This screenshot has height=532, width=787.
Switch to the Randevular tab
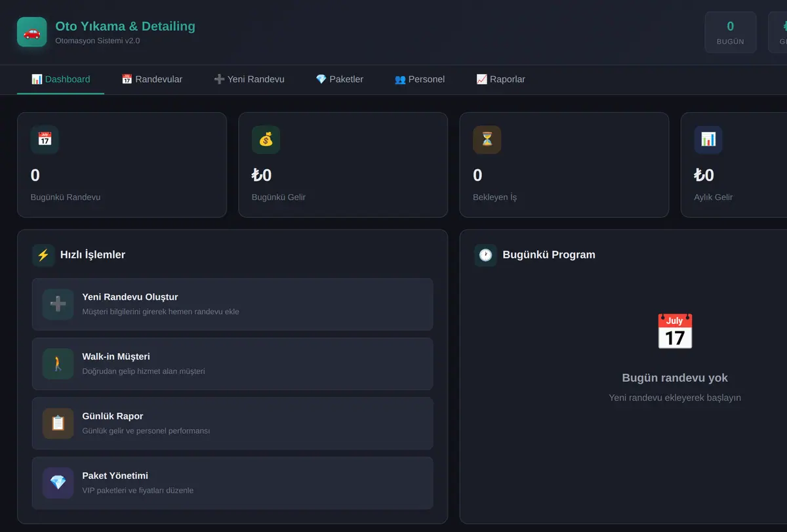[x=151, y=79]
